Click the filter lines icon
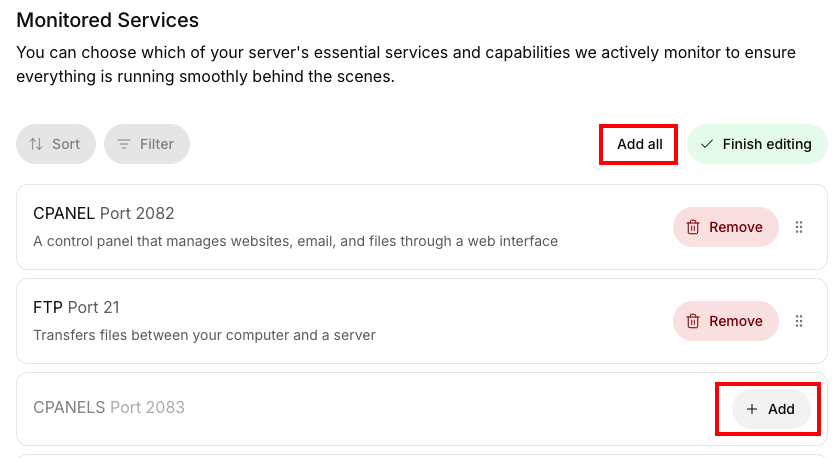Image resolution: width=837 pixels, height=458 pixels. tap(124, 144)
